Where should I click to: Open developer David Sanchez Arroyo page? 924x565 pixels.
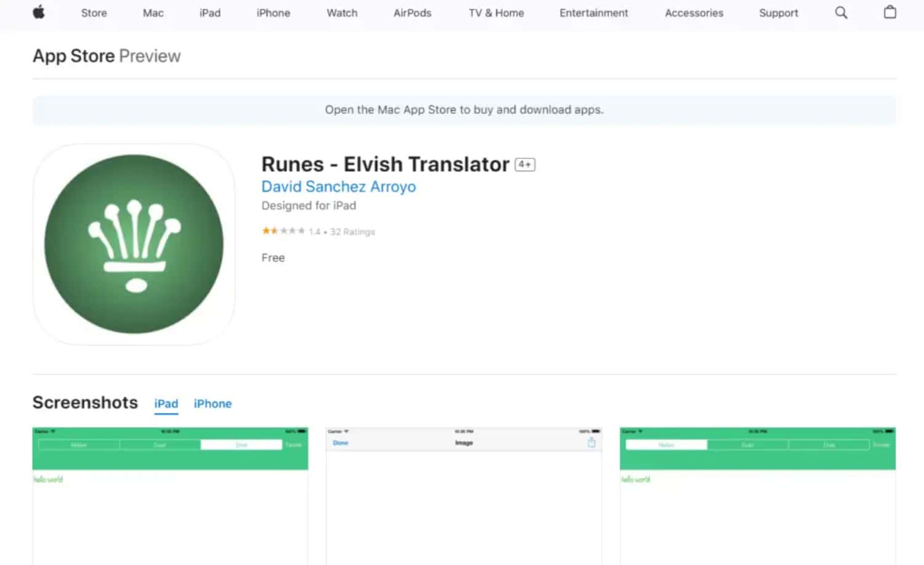pos(339,187)
